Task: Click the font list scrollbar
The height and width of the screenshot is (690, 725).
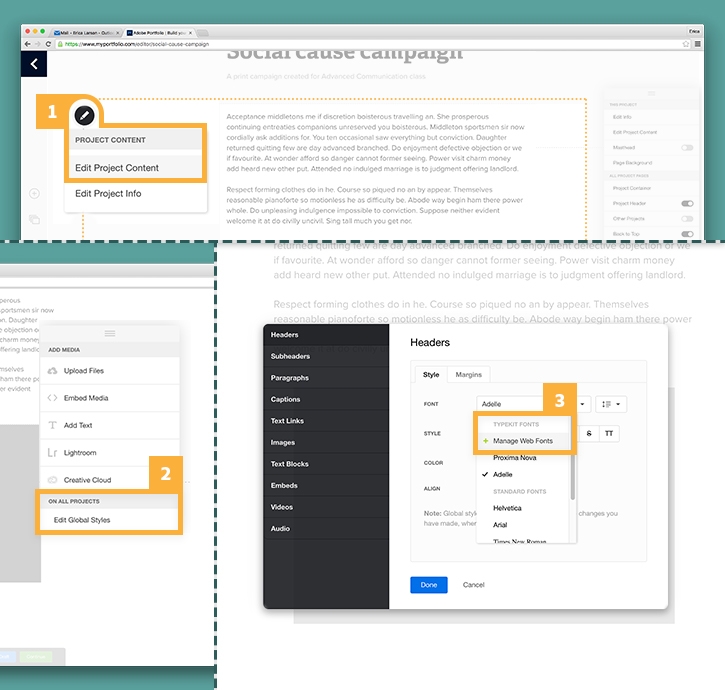Action: 573,476
